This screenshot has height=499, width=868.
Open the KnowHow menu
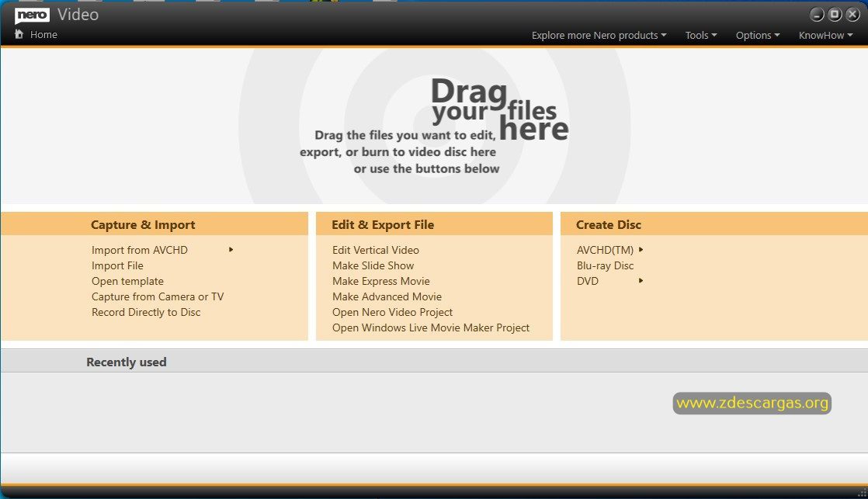tap(825, 36)
